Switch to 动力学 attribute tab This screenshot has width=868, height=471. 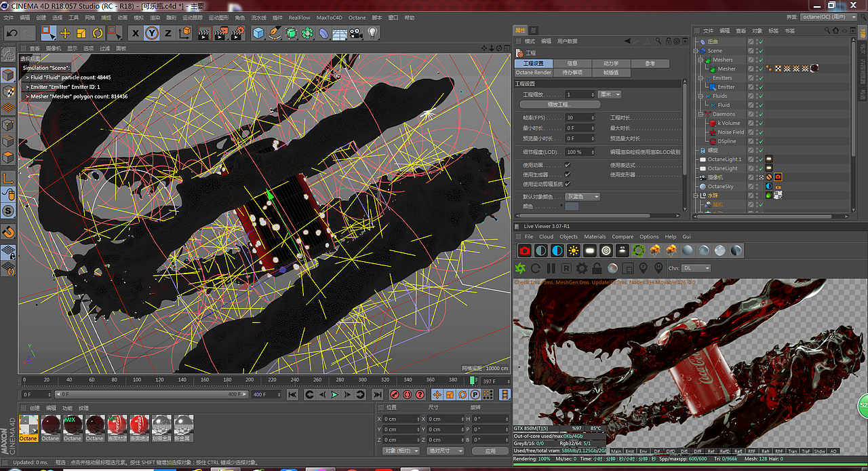point(611,63)
